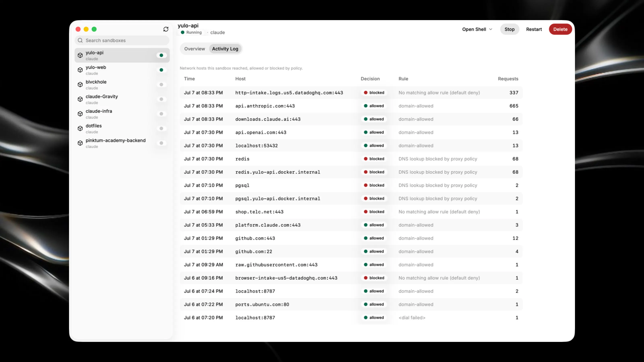Click host api.anthropic.com:443
The image size is (644, 362).
click(265, 106)
